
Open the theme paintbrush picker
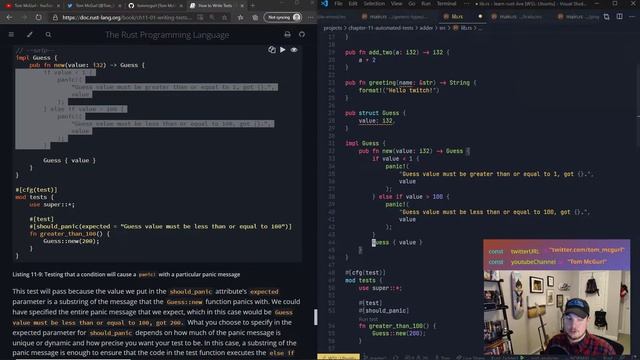point(30,35)
